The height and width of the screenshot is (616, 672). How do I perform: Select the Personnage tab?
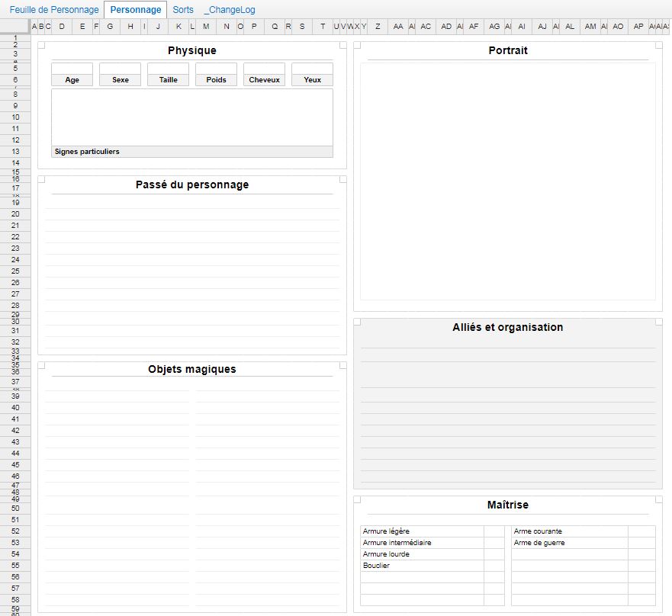(x=135, y=10)
